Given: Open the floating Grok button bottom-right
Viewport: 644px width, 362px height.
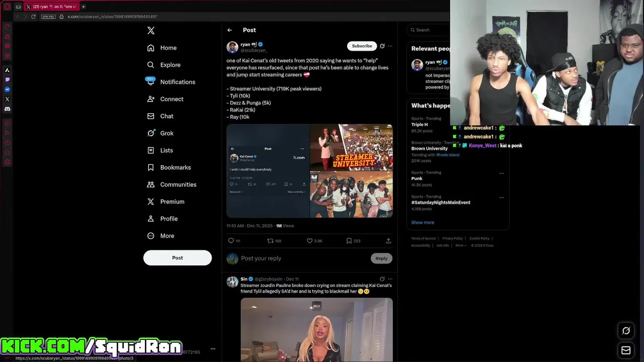Looking at the screenshot, I should 626,330.
